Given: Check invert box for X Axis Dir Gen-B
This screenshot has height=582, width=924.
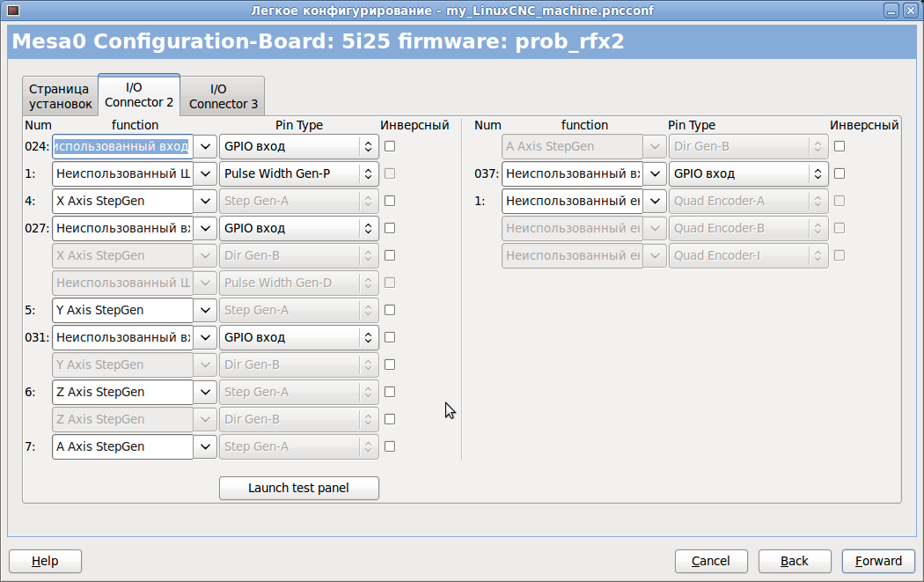Looking at the screenshot, I should [390, 255].
